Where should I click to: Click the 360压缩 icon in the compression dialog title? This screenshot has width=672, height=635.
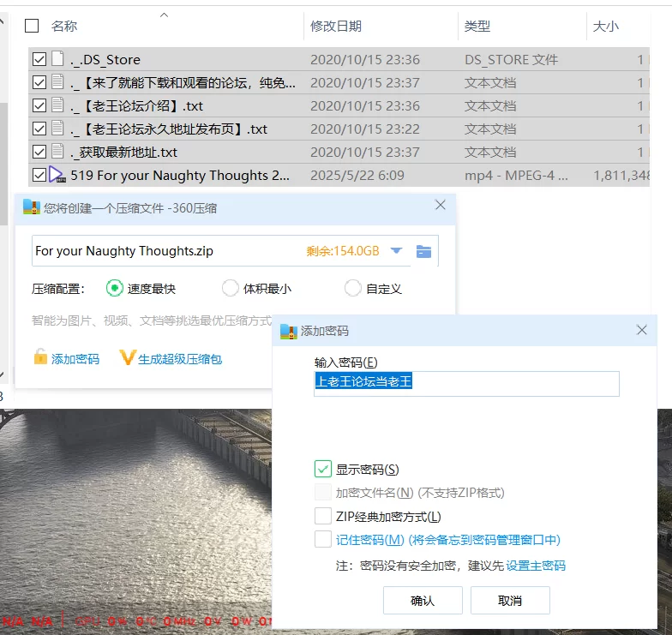pyautogui.click(x=32, y=207)
